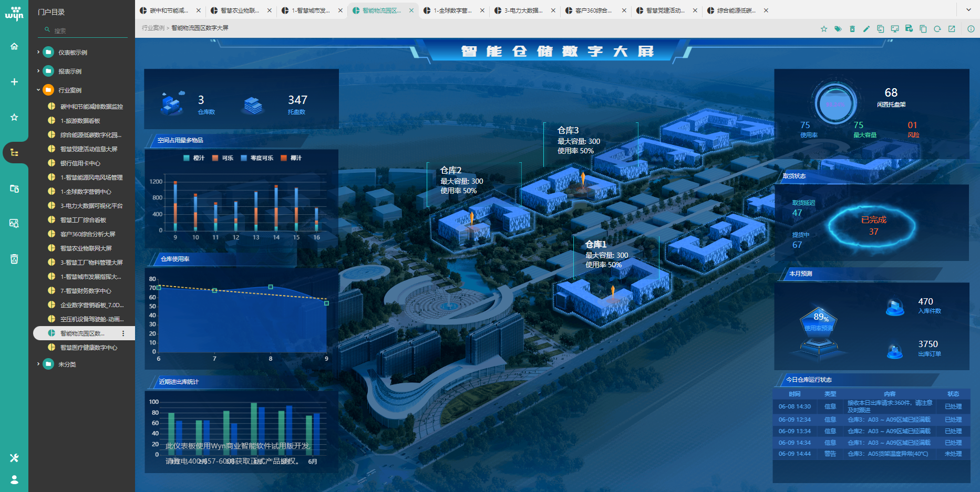Edit the dashboard with the pencil icon

[866, 29]
